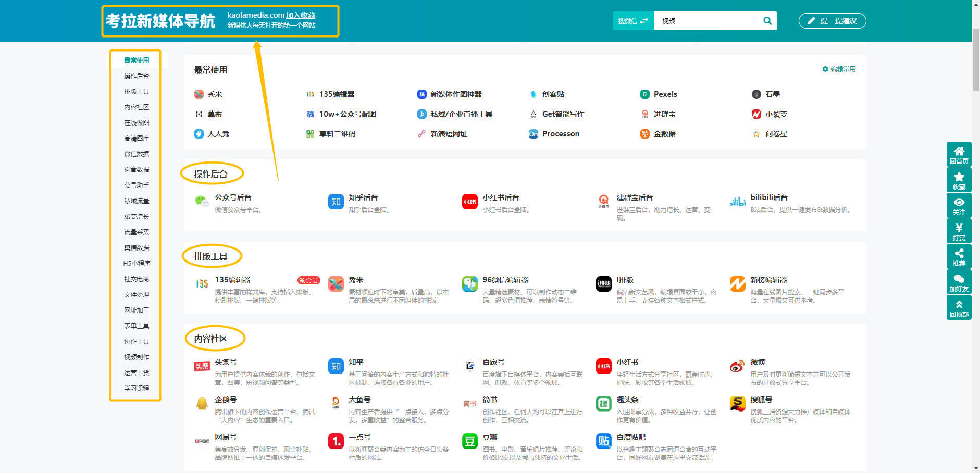The image size is (980, 473).
Task: Open 10w+公众号配图 link
Action: [341, 114]
